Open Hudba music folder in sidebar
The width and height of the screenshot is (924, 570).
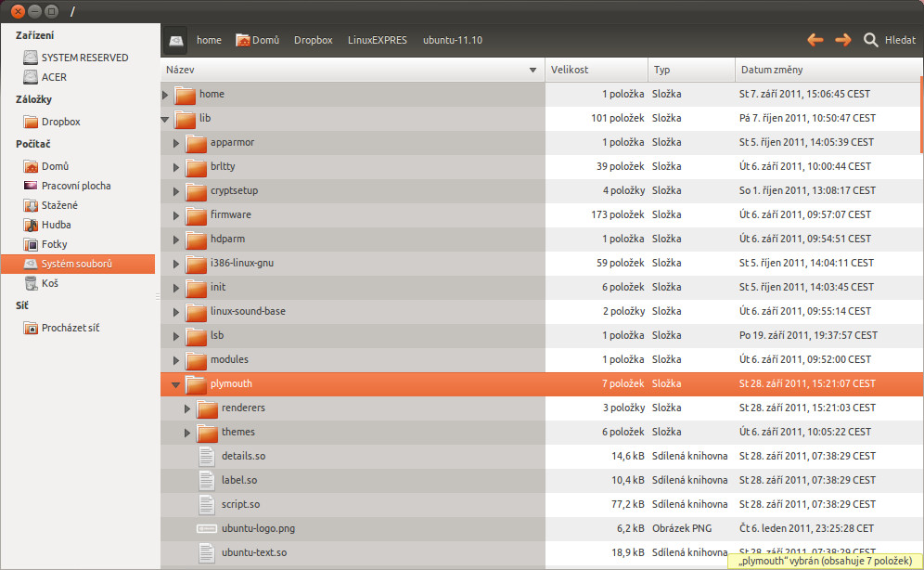tap(56, 225)
